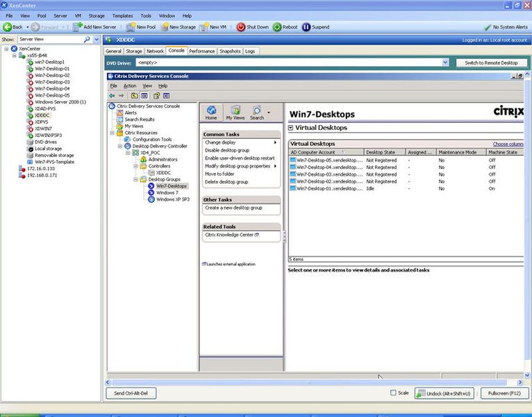The width and height of the screenshot is (532, 417).
Task: Click the Win7-Desktops group icon
Action: coord(151,186)
